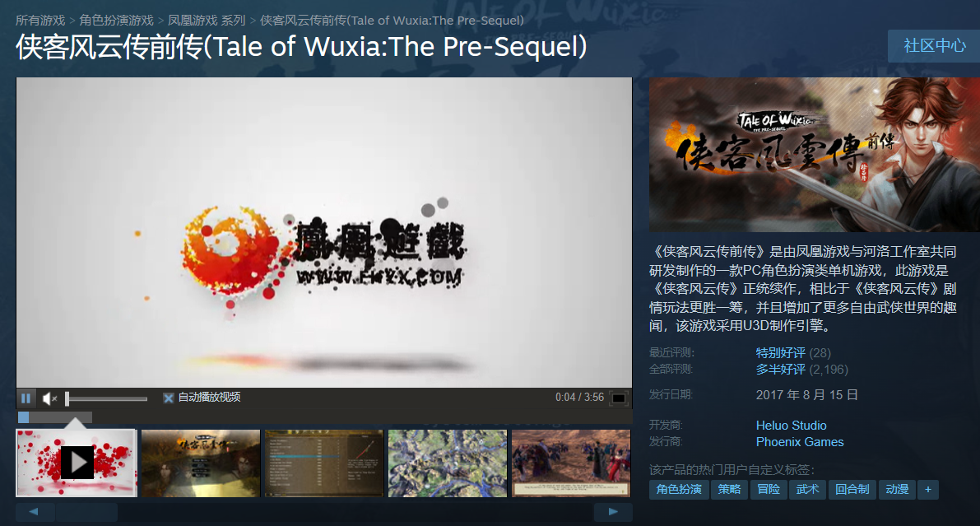
Task: Open the main menu screenshot thumbnail
Action: click(201, 463)
